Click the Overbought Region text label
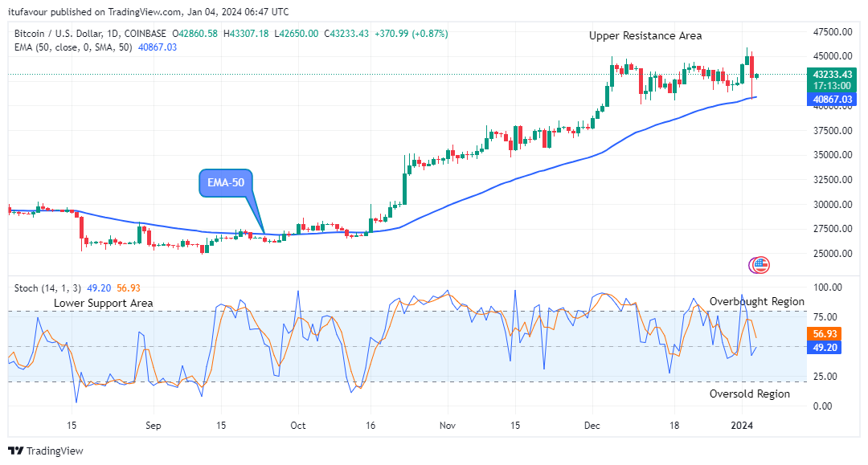 coord(756,301)
